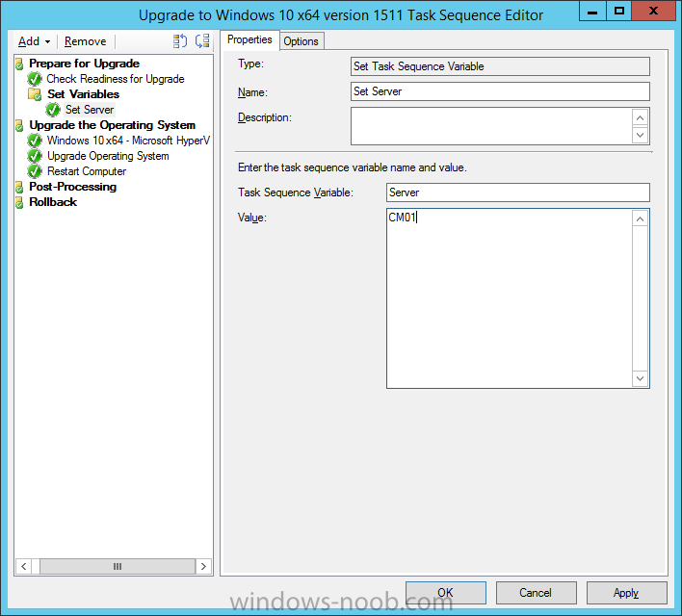Click the collapse all groups icon
Screen dimensions: 682x616
coord(202,41)
